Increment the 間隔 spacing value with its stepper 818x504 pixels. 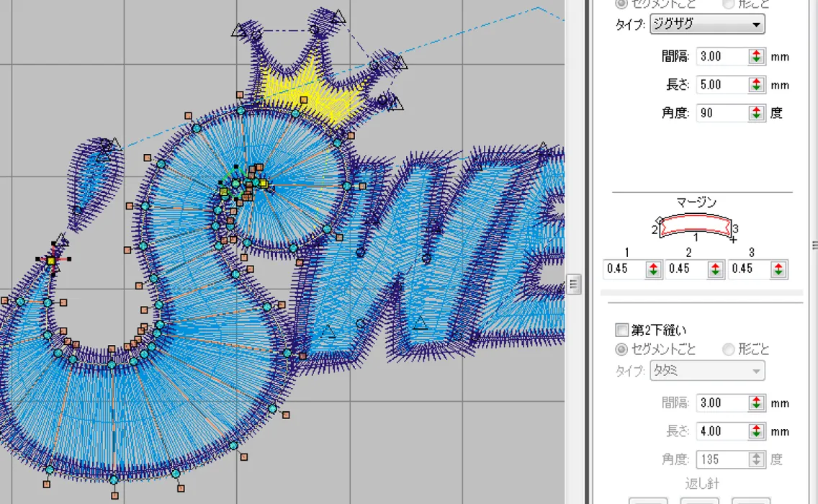tap(756, 53)
